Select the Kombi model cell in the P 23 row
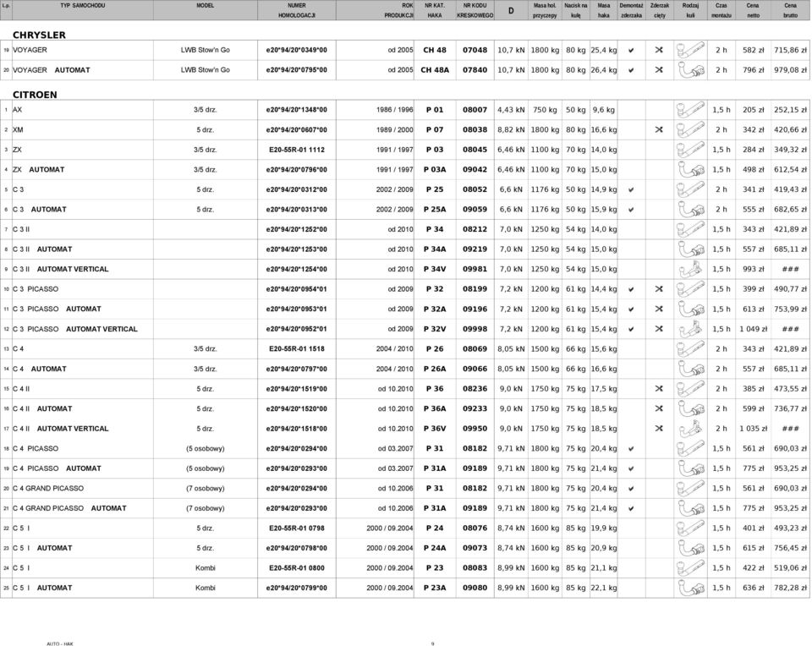This screenshot has height=646, width=812. (x=205, y=568)
